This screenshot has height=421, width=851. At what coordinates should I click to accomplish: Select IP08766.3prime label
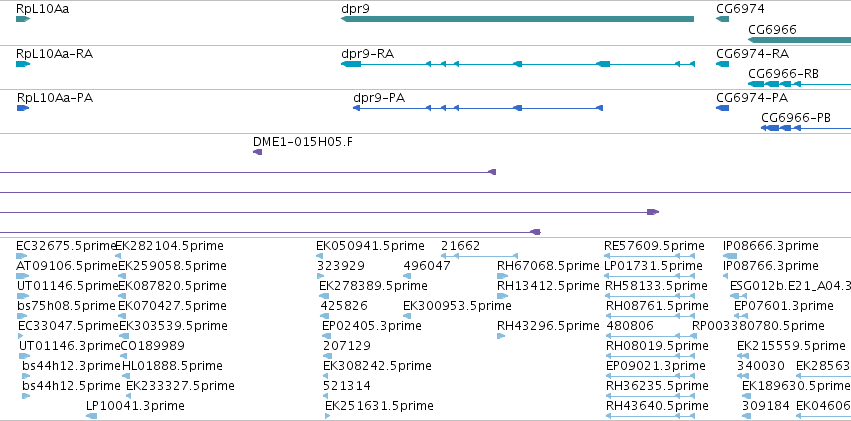771,266
